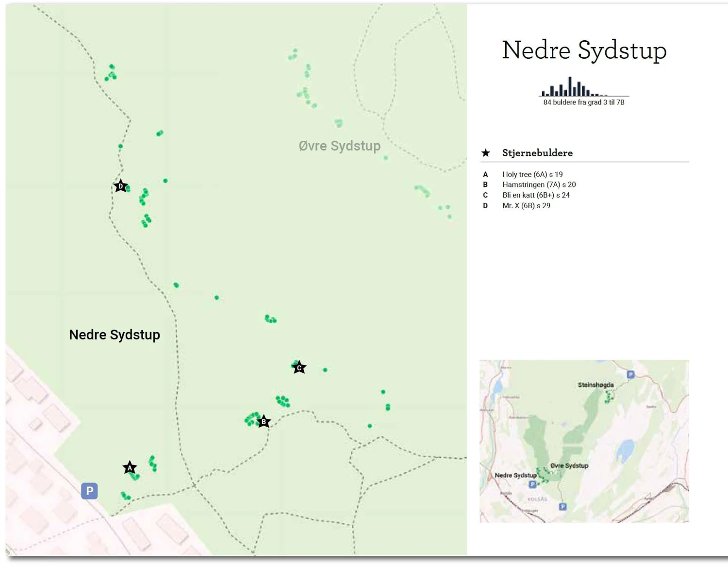Image resolution: width=728 pixels, height=566 pixels.
Task: Click the southernmost parking icon in overview map
Action: tap(563, 506)
